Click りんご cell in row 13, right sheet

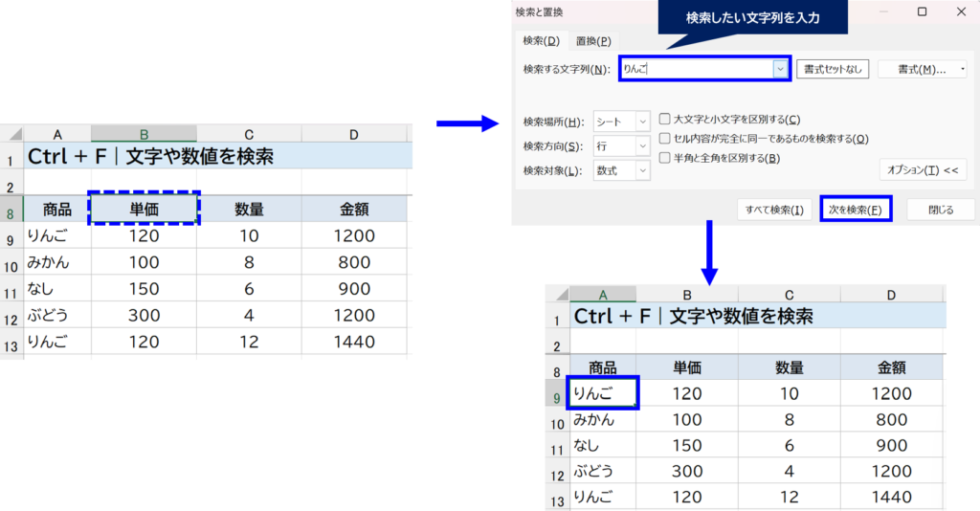603,497
